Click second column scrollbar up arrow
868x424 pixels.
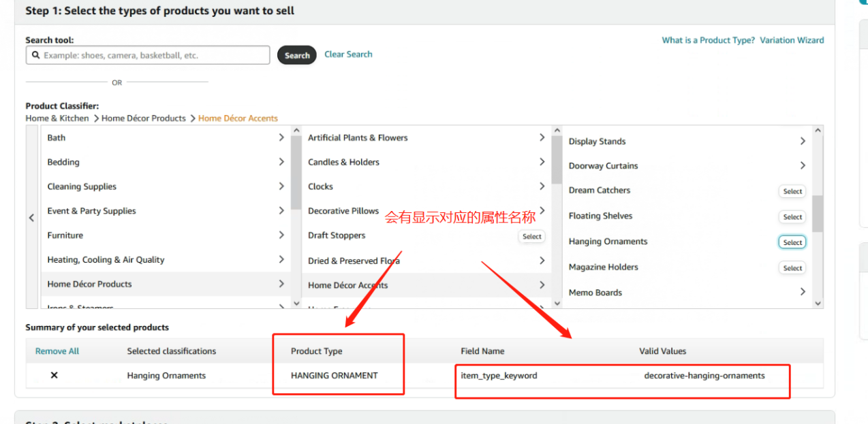[557, 131]
